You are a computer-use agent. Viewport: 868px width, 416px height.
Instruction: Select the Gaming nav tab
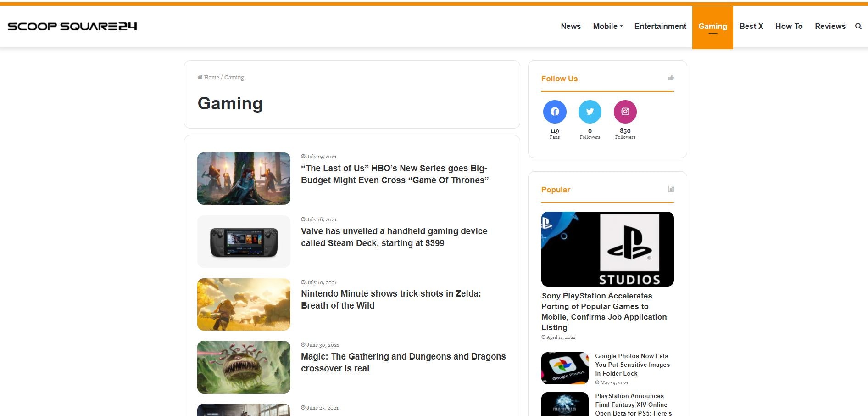click(712, 27)
